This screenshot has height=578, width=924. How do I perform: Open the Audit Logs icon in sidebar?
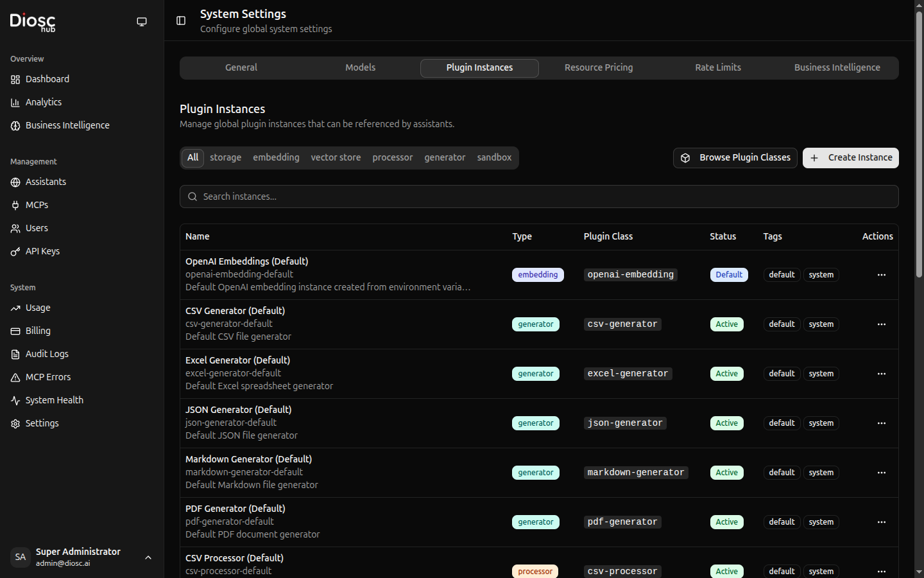[x=15, y=354]
